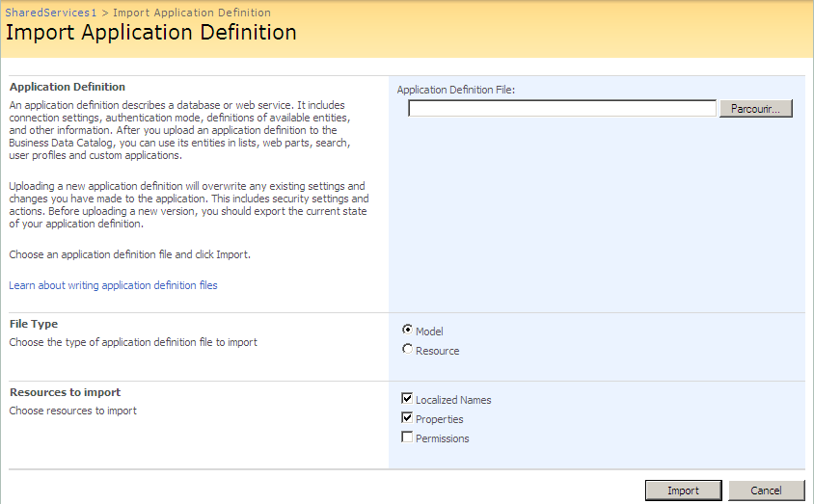Click the large Import Application Definition page title
814x504 pixels.
coord(151,33)
